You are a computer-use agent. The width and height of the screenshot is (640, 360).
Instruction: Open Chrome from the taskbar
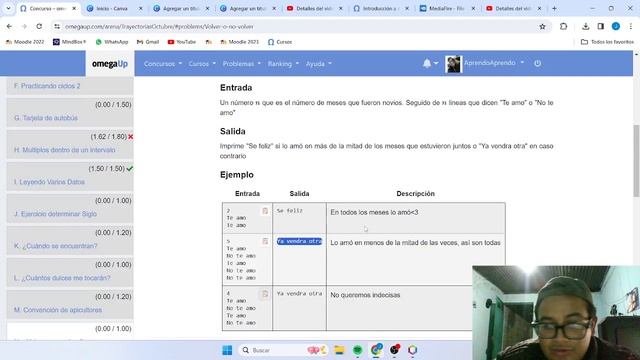point(376,350)
